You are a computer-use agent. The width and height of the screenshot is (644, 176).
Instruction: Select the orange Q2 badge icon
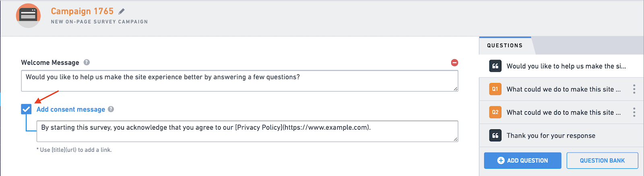click(x=495, y=112)
